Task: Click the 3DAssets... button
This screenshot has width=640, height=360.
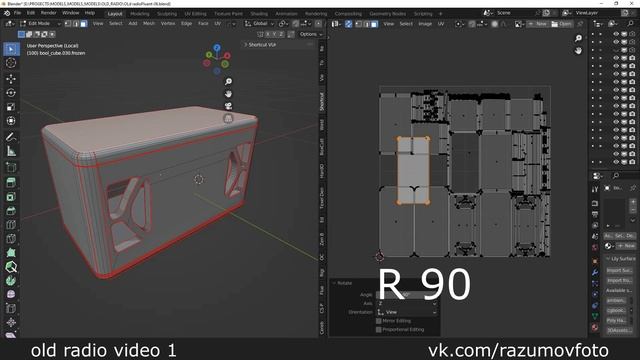Action: (x=619, y=330)
